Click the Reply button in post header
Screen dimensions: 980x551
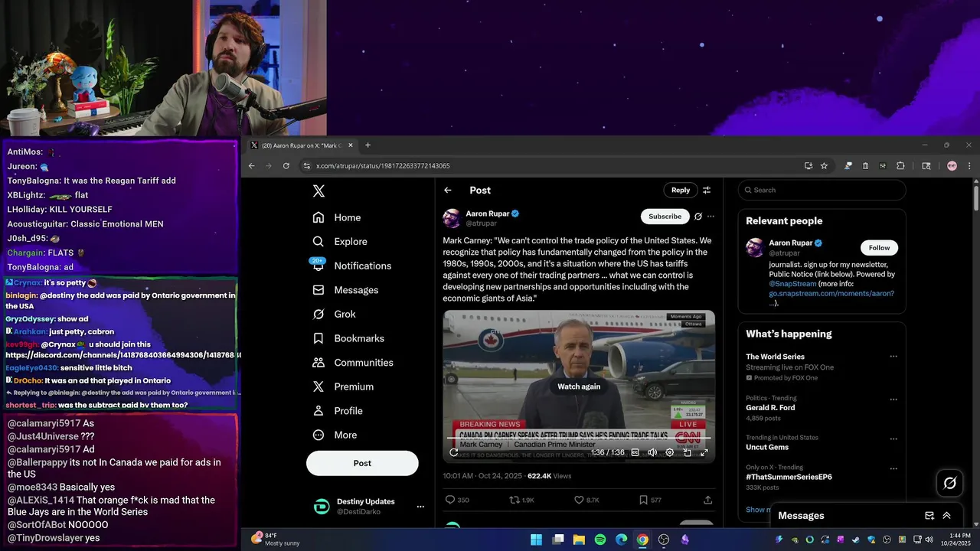(681, 191)
